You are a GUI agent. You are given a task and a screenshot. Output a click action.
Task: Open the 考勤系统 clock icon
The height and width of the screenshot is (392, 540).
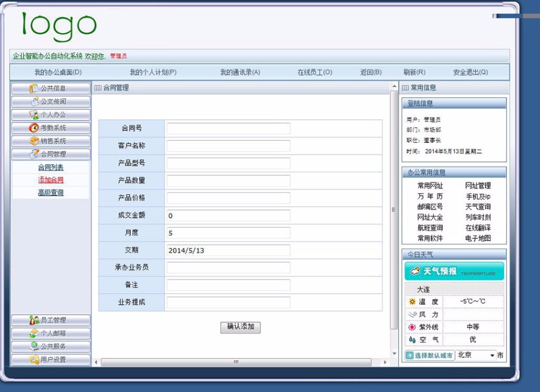coord(34,128)
